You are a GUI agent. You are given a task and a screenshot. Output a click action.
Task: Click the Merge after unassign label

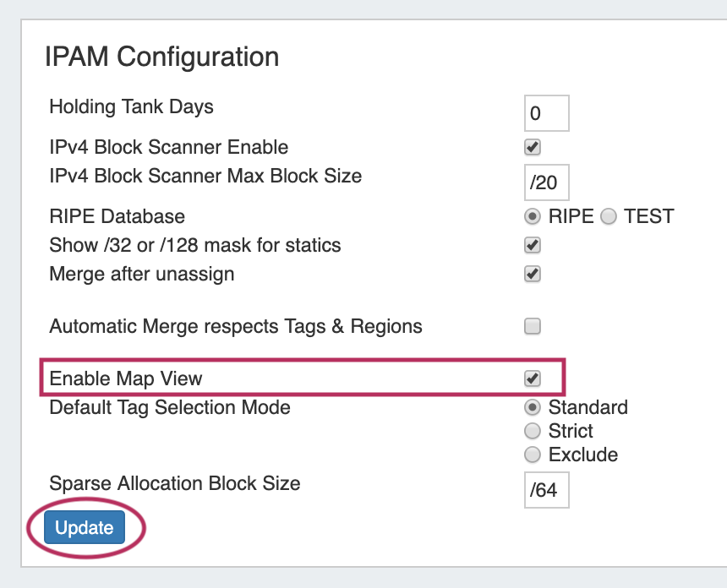[x=142, y=274]
